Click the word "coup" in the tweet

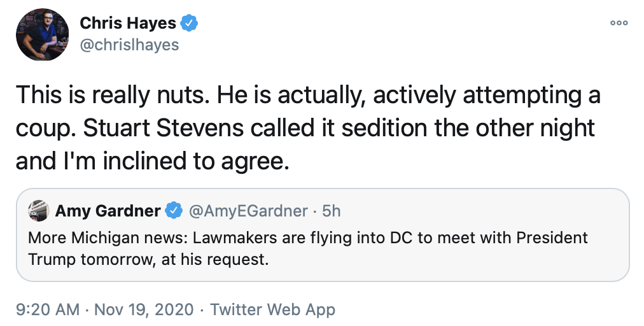[x=42, y=128]
